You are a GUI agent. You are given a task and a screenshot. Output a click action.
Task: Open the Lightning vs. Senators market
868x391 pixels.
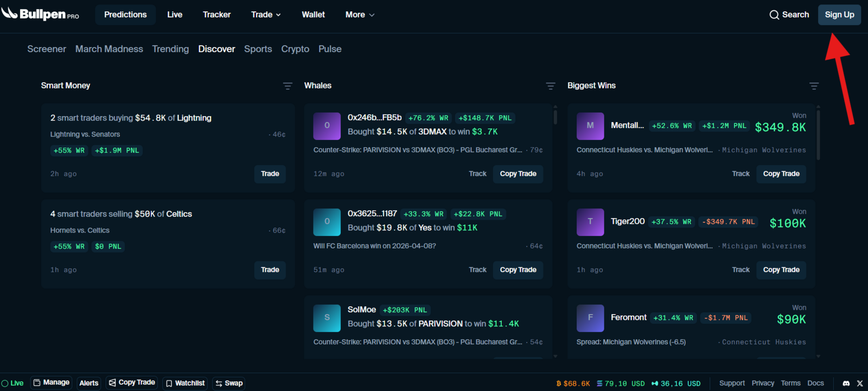pyautogui.click(x=85, y=134)
